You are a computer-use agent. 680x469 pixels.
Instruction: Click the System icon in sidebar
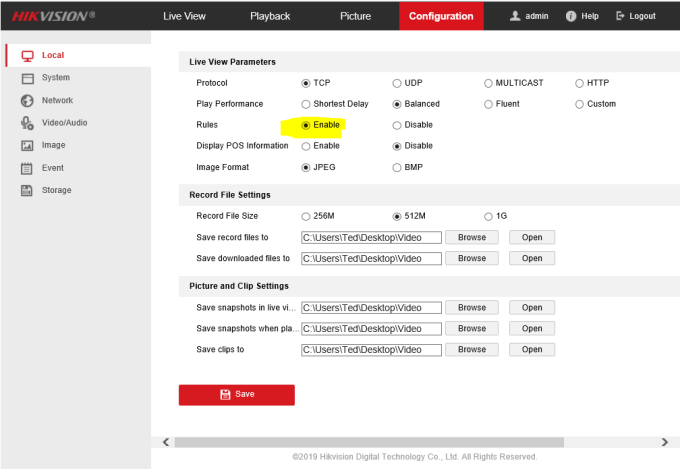point(28,78)
